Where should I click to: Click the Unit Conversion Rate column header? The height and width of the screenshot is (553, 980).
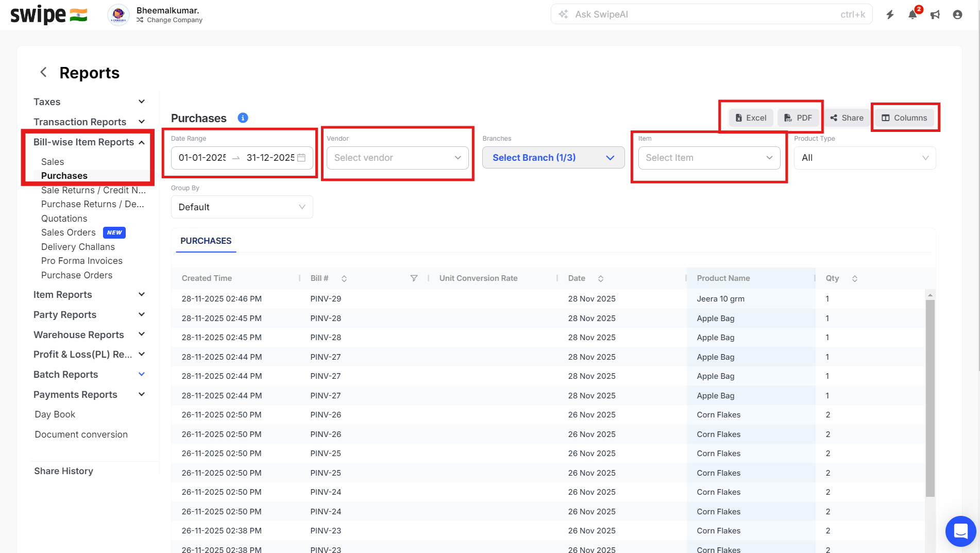479,278
